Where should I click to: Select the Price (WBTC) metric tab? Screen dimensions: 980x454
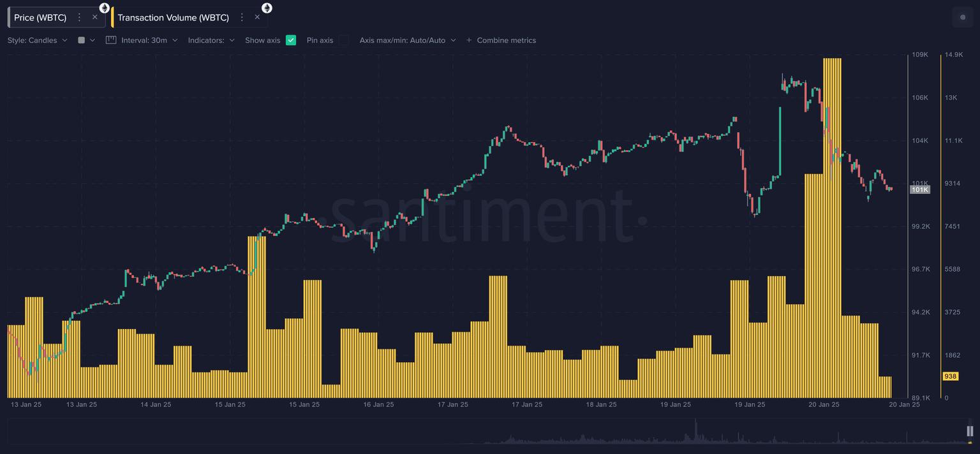[40, 18]
